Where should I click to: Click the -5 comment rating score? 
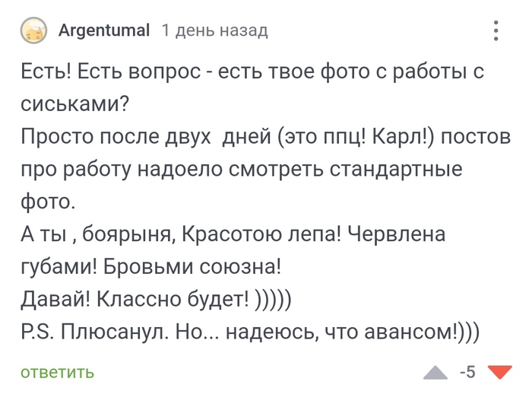[467, 372]
